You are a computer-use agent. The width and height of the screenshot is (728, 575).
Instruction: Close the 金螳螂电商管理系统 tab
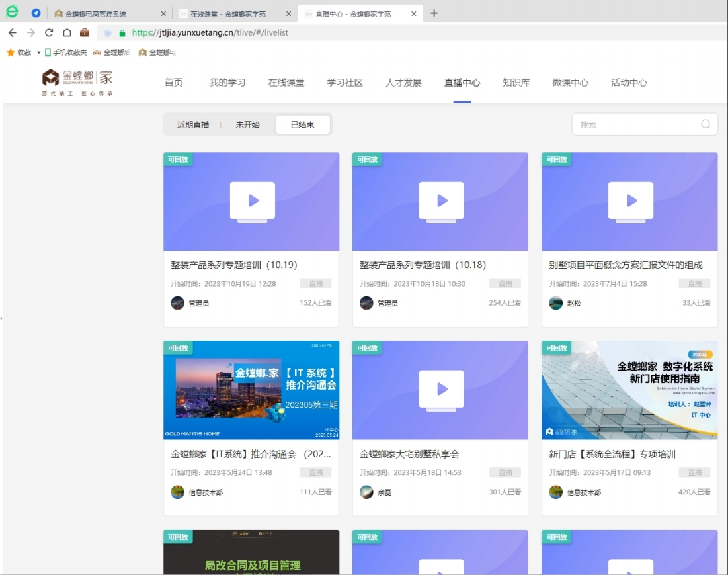click(x=163, y=14)
